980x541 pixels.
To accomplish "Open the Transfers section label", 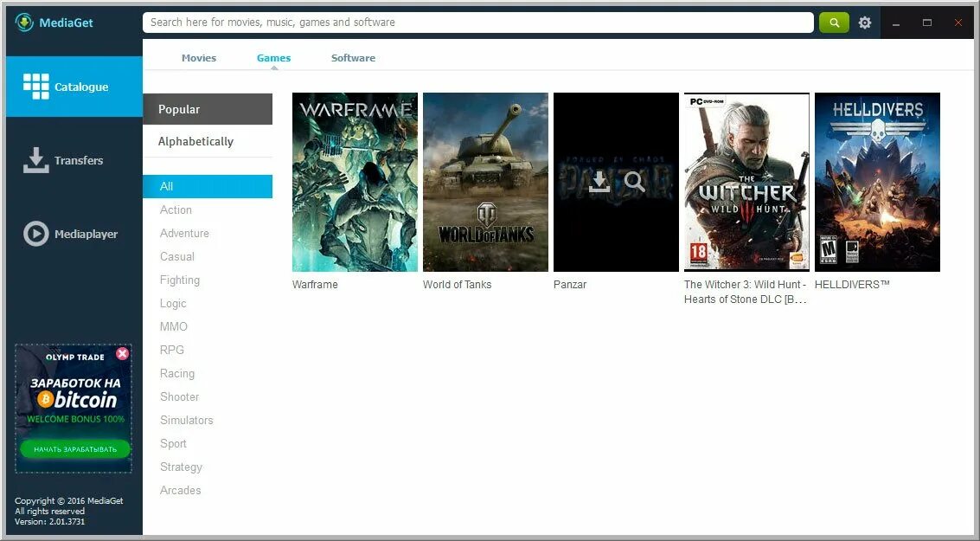I will pyautogui.click(x=79, y=160).
